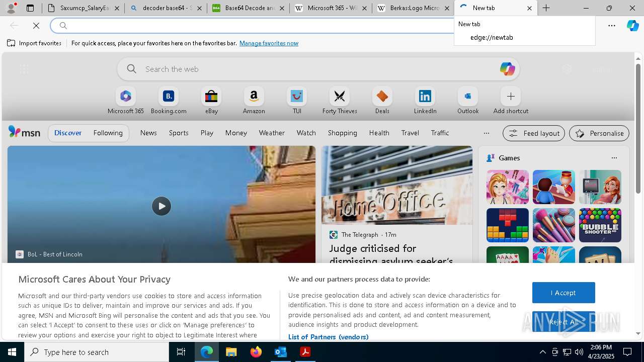Open the Outlook shortcut tile
644x362 pixels.
(x=468, y=101)
